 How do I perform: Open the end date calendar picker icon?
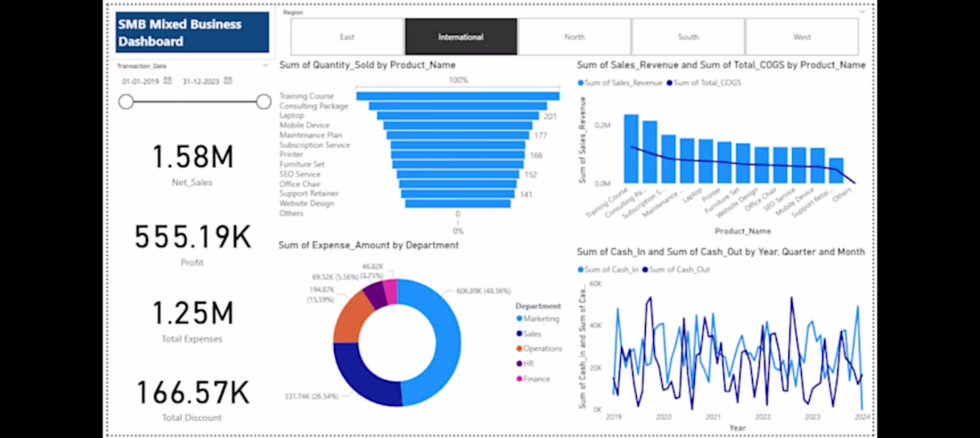(228, 81)
